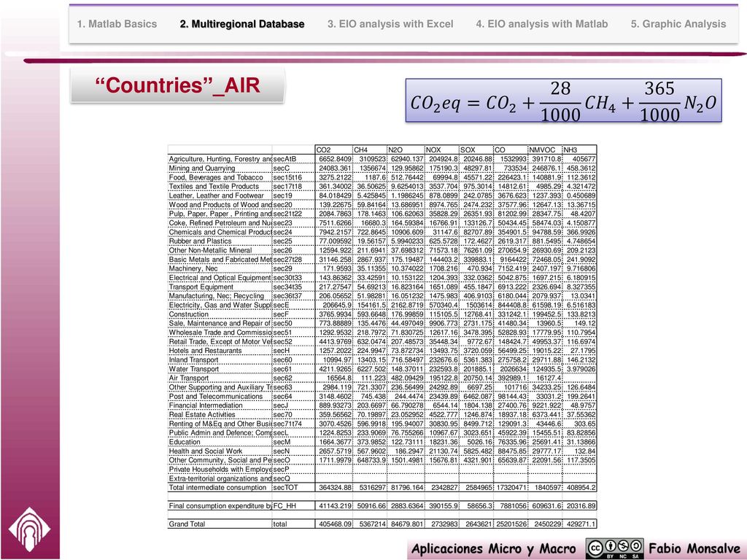Click CO2 value 206645.9 for Electricity
747x560 pixels.
[x=337, y=305]
